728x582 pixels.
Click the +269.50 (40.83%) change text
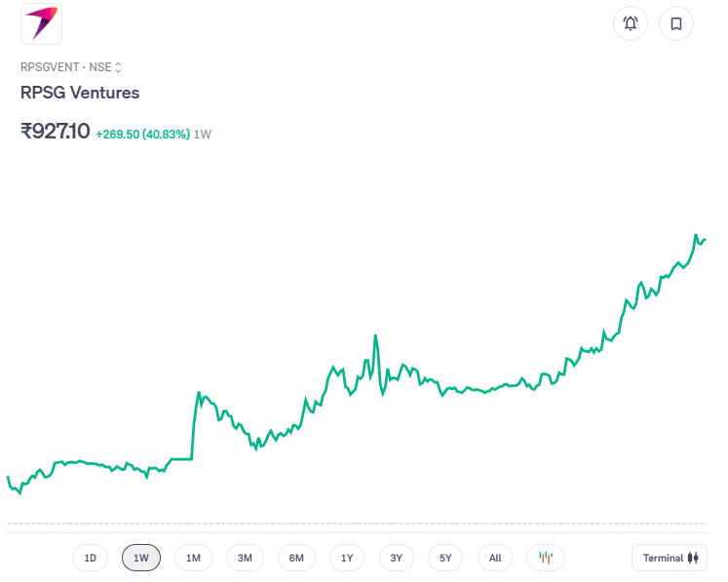pos(142,134)
